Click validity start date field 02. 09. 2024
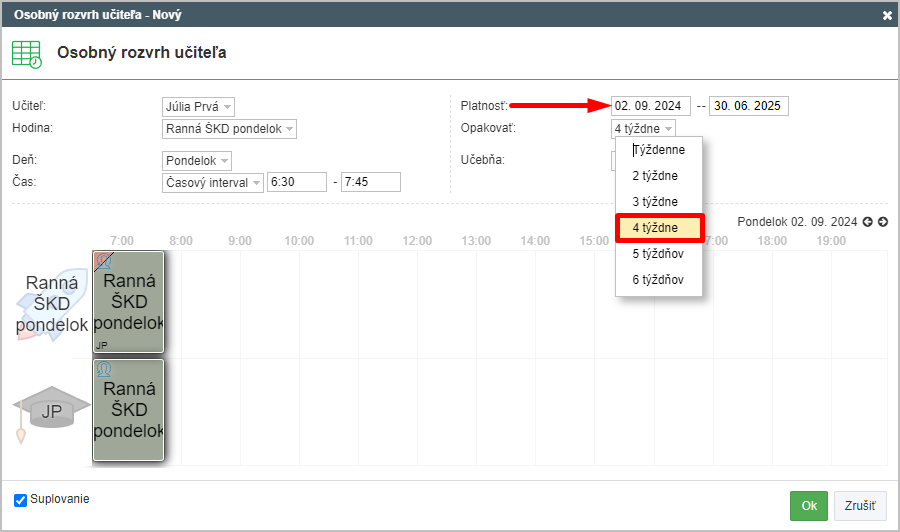The image size is (900, 532). click(650, 106)
